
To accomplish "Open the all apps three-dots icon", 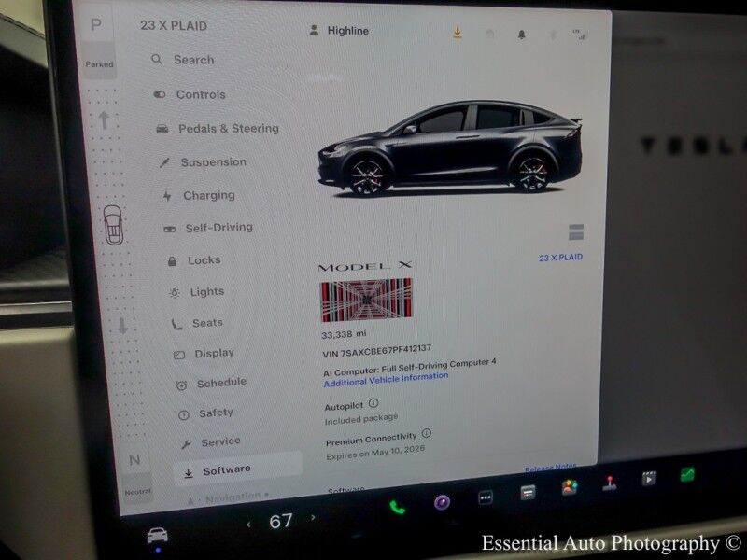I will (x=485, y=497).
